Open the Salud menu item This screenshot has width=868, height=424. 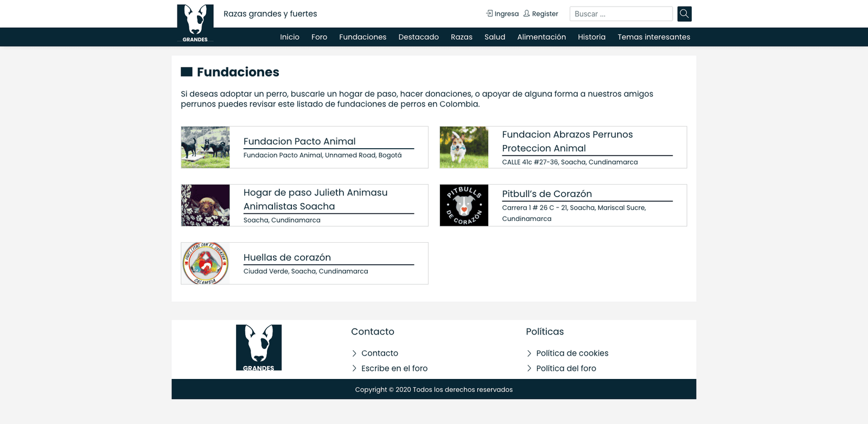495,37
